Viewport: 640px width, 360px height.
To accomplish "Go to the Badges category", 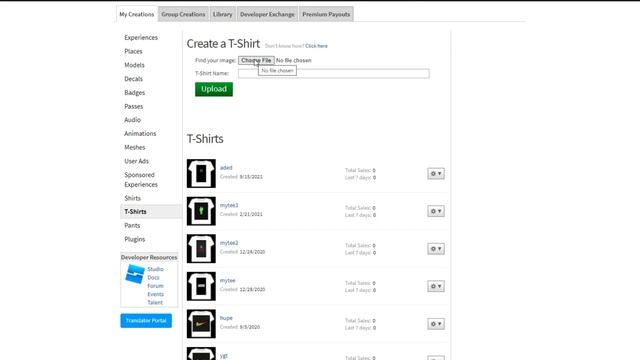I will 135,93.
